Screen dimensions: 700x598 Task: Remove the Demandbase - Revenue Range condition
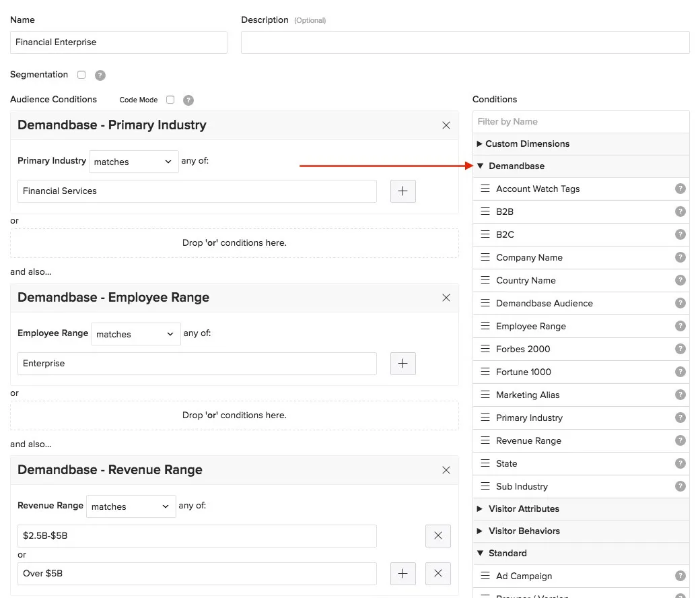446,470
